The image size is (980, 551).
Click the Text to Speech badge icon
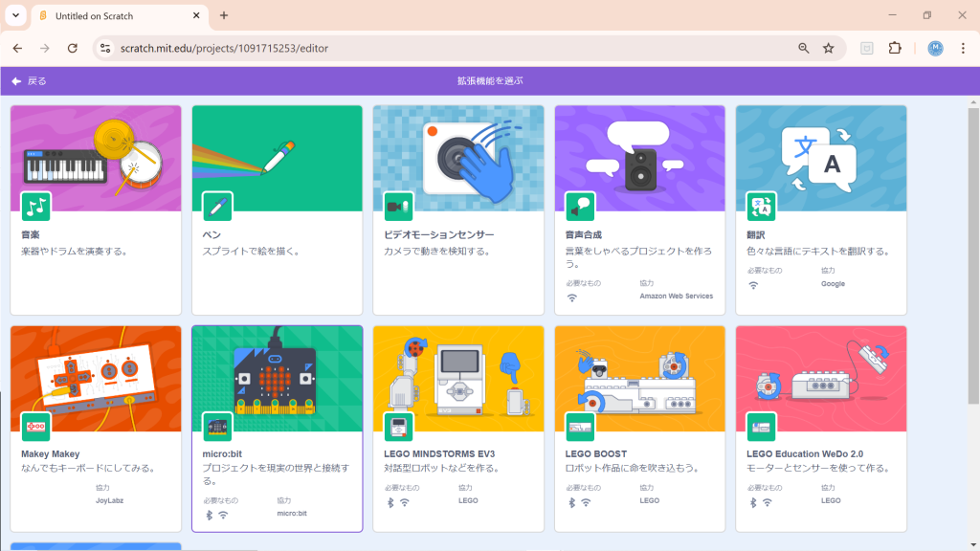tap(580, 206)
